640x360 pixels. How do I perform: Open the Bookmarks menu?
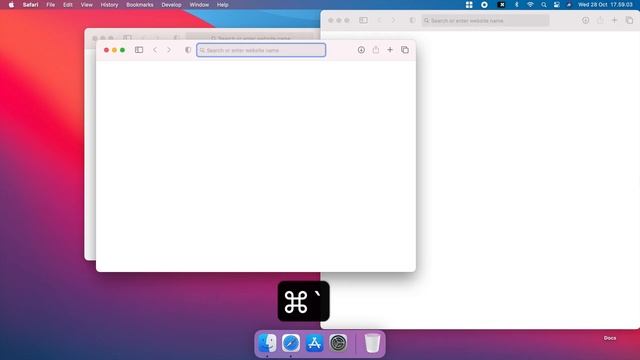pyautogui.click(x=140, y=5)
